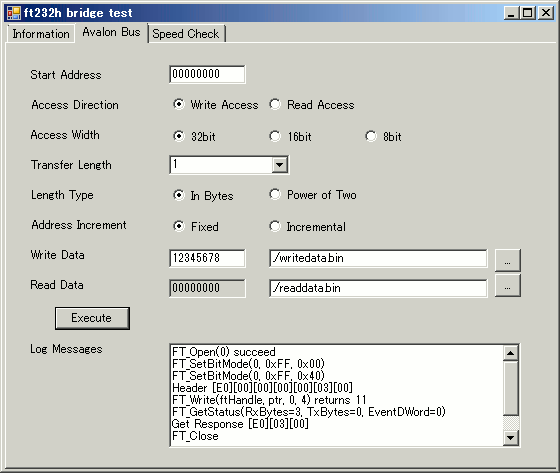Screen dimensions: 560x473
Task: Close the ft232h bridge test window
Action: tap(546, 13)
